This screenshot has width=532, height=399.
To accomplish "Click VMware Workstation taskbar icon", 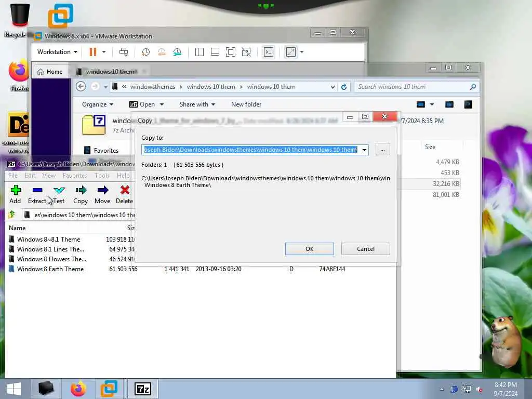I will [109, 389].
